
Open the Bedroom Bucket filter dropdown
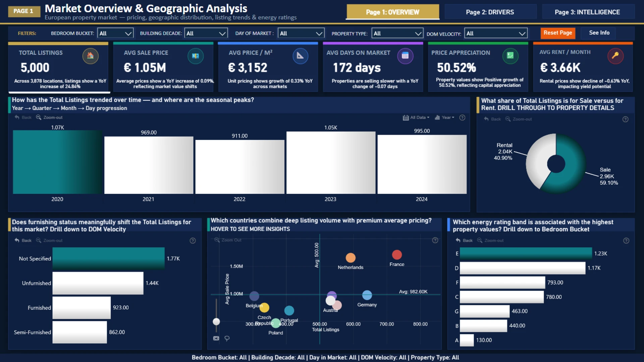(x=115, y=33)
